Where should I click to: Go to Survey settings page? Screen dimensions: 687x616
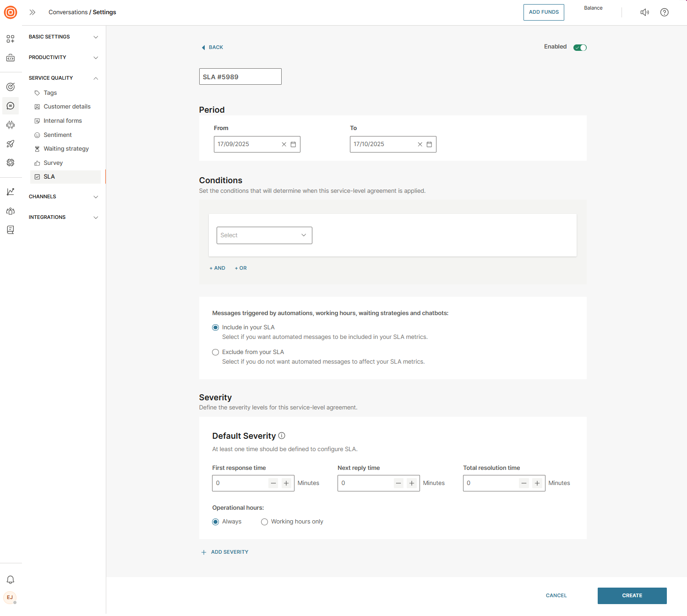tap(53, 163)
